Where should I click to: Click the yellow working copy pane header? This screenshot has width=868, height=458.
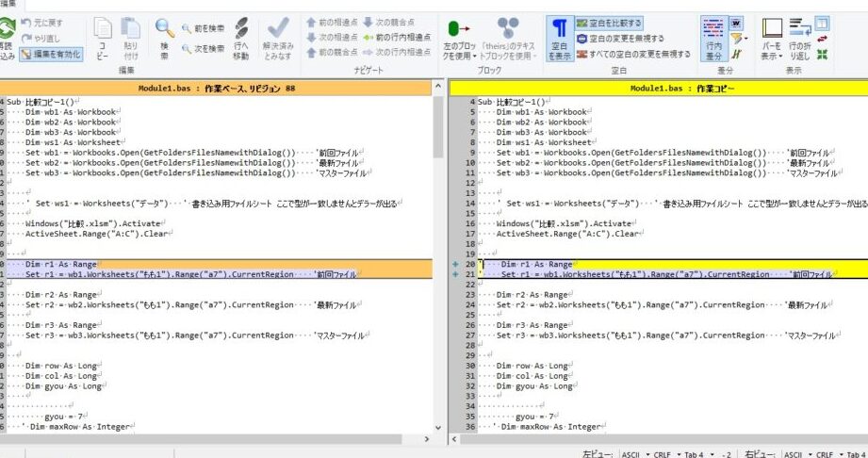[658, 87]
